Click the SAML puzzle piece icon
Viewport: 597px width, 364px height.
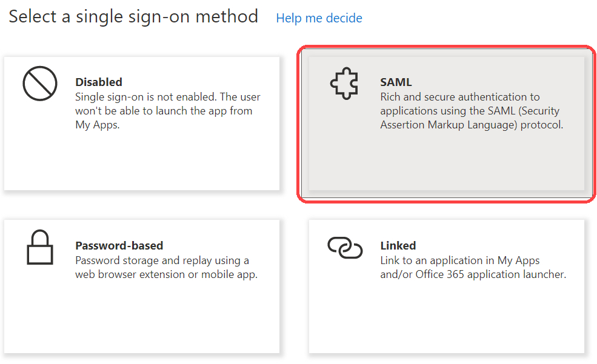[344, 84]
